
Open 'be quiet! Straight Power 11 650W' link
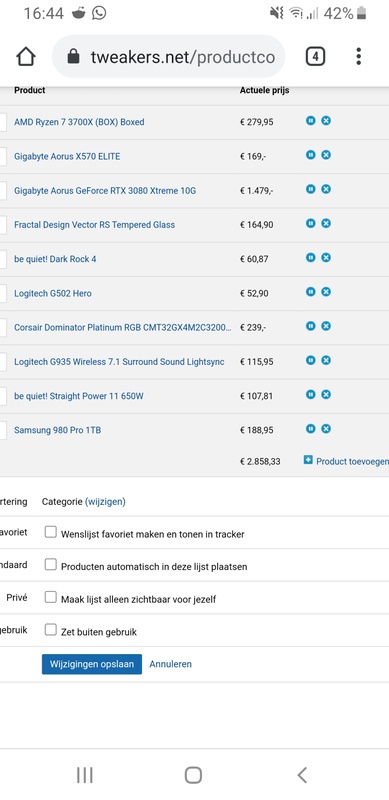[x=79, y=396]
